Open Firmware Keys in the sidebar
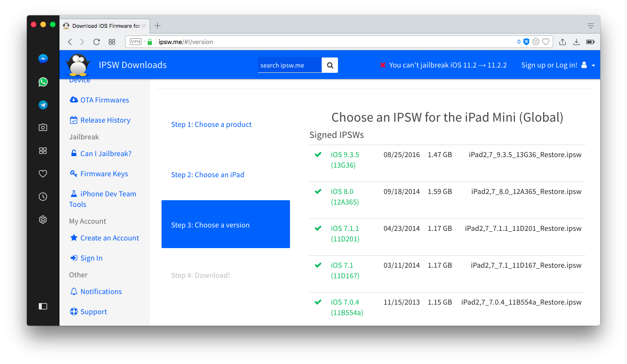Screen dimensions: 627x364 99,174
